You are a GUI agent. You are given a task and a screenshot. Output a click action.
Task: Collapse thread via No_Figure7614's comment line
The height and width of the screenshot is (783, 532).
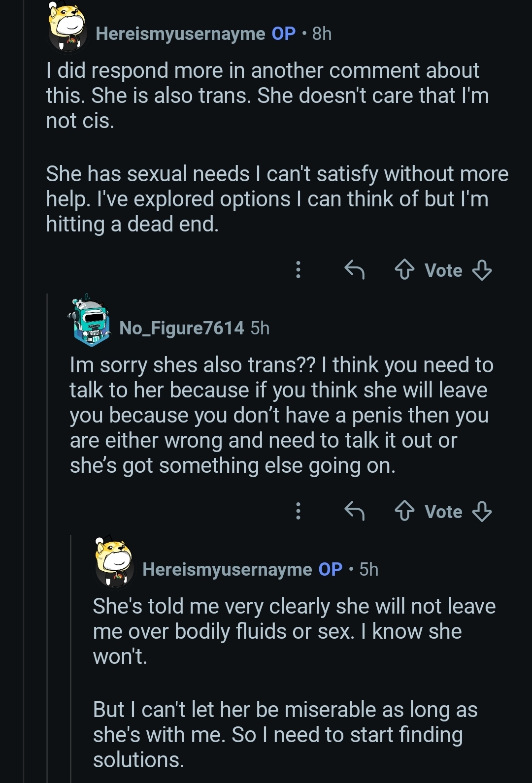click(47, 492)
